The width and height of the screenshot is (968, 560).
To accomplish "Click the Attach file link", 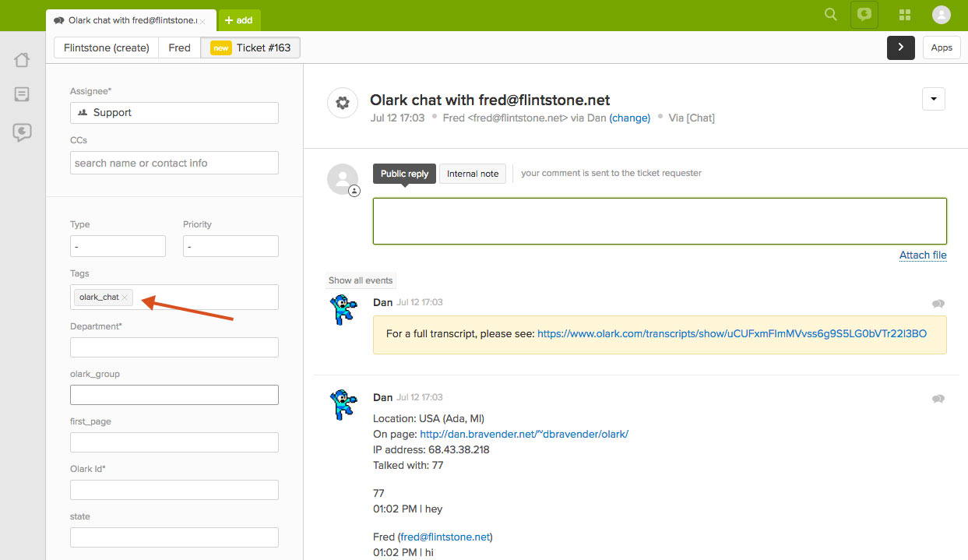I will pos(923,255).
